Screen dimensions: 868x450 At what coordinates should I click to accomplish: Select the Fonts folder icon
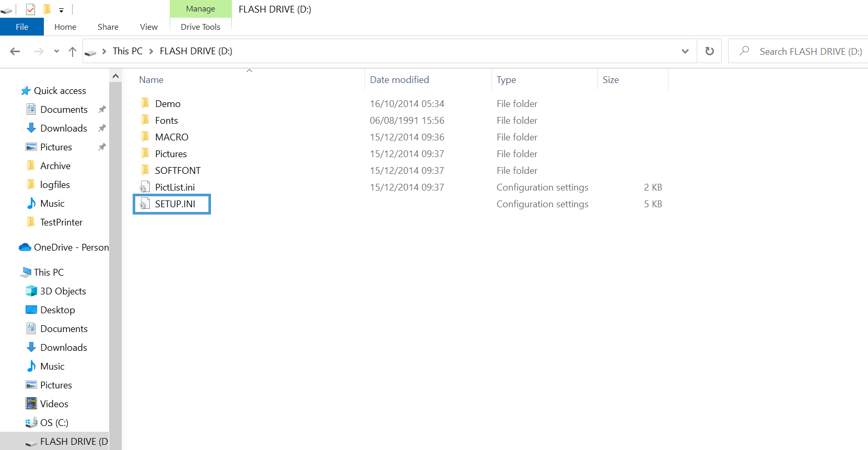click(145, 120)
